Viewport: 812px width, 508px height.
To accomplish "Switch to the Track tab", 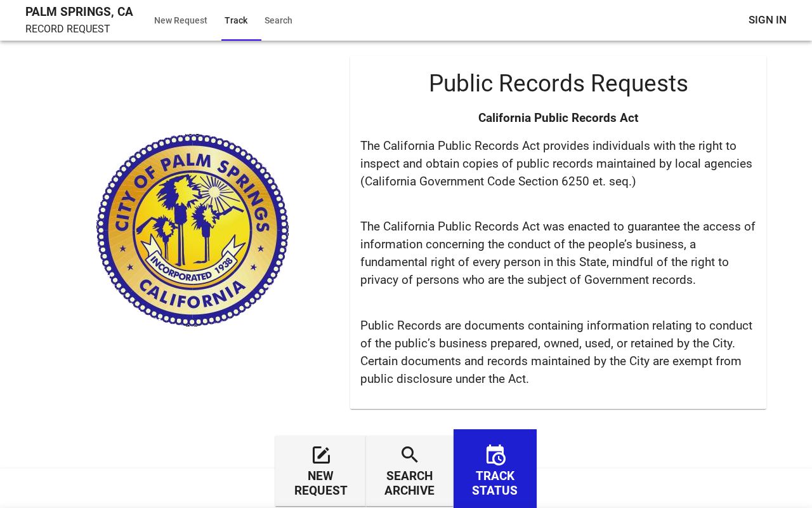I will click(x=236, y=20).
